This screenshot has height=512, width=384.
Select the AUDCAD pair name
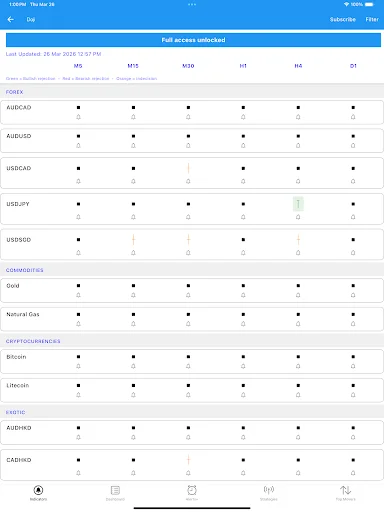19,108
